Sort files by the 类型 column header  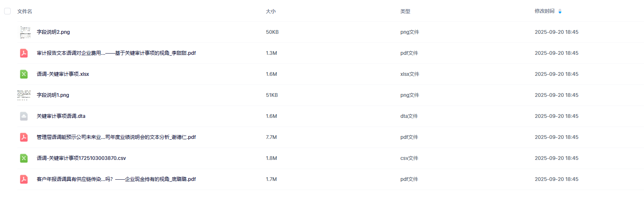(405, 12)
